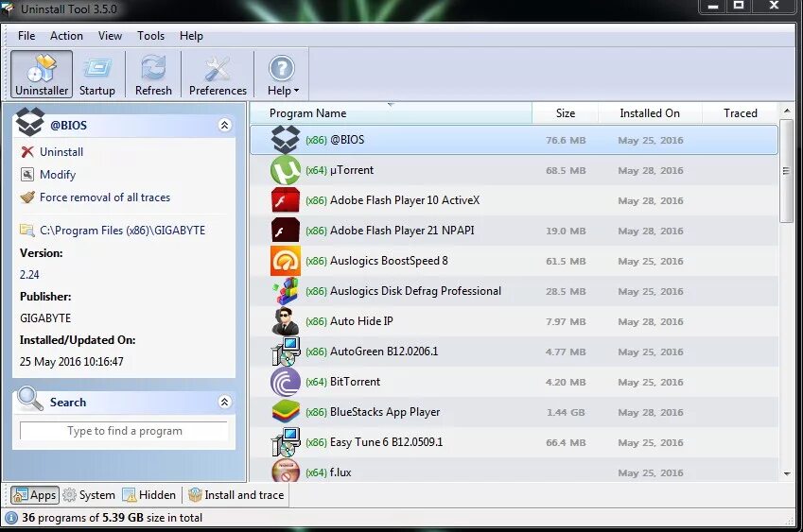Select Auslogics BoostSpeed 8 name text
803x532 pixels.
tap(389, 261)
